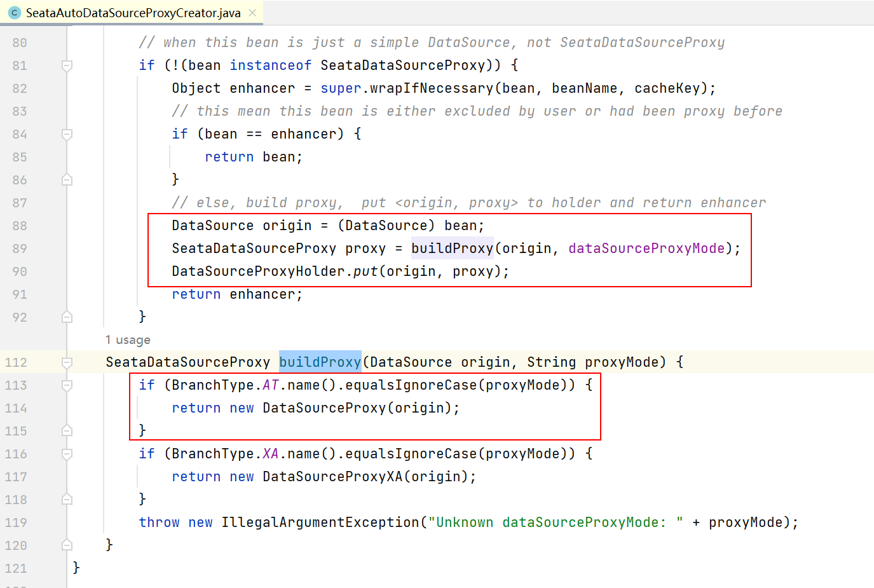This screenshot has height=588, width=874.
Task: Click equalsIgnoreCase on line 113
Action: click(411, 385)
